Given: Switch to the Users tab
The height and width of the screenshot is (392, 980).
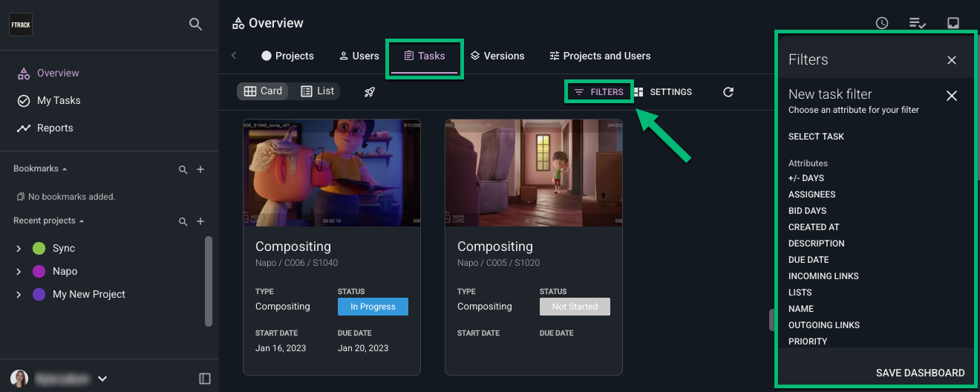Looking at the screenshot, I should pos(359,56).
